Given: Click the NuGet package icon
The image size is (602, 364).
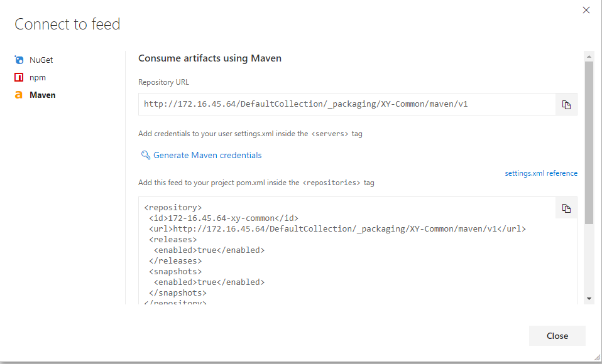Looking at the screenshot, I should [x=19, y=60].
